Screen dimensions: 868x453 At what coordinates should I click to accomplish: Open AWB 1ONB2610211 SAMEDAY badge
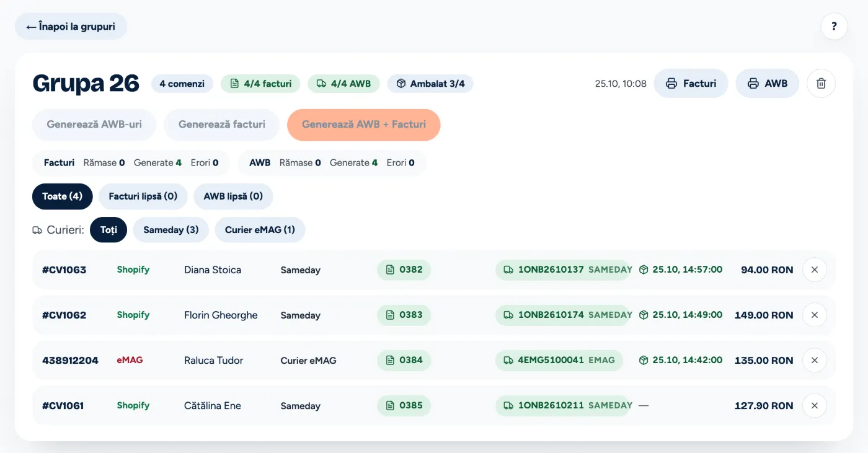(562, 406)
